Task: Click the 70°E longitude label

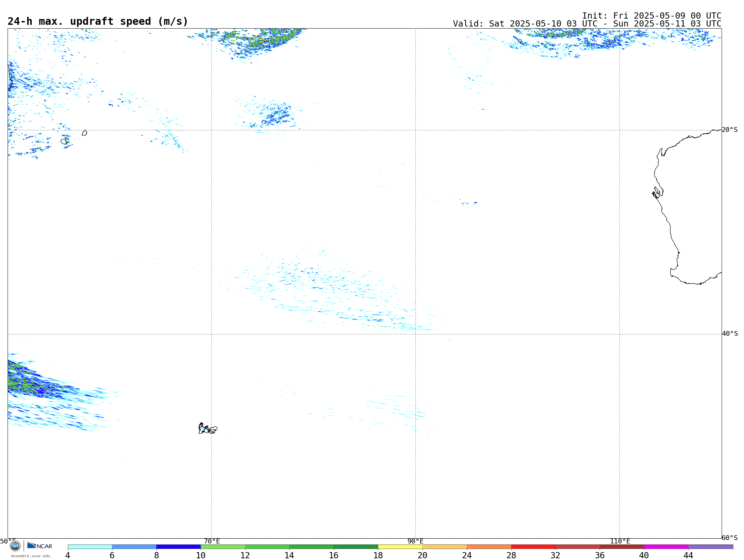Action: click(212, 541)
